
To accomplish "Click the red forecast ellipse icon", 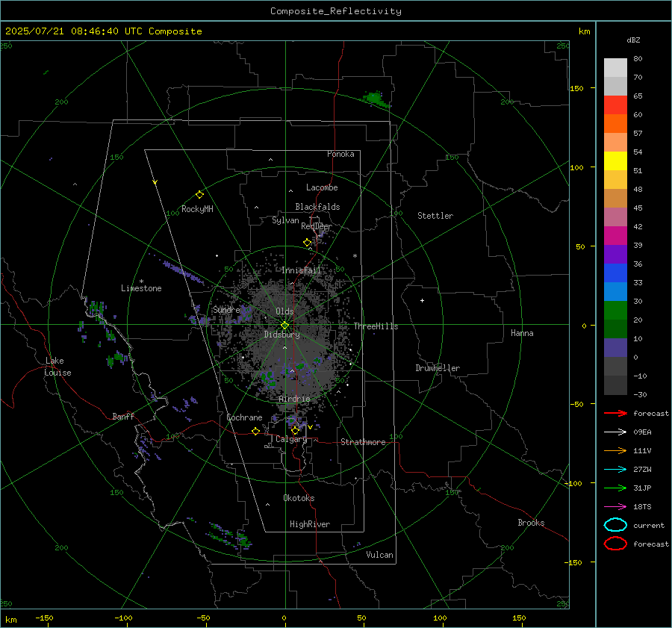I will click(x=615, y=544).
